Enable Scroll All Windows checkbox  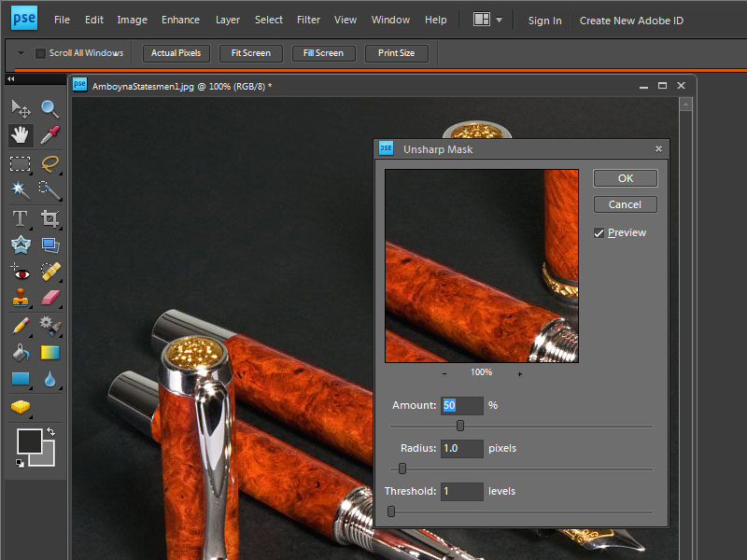coord(40,53)
